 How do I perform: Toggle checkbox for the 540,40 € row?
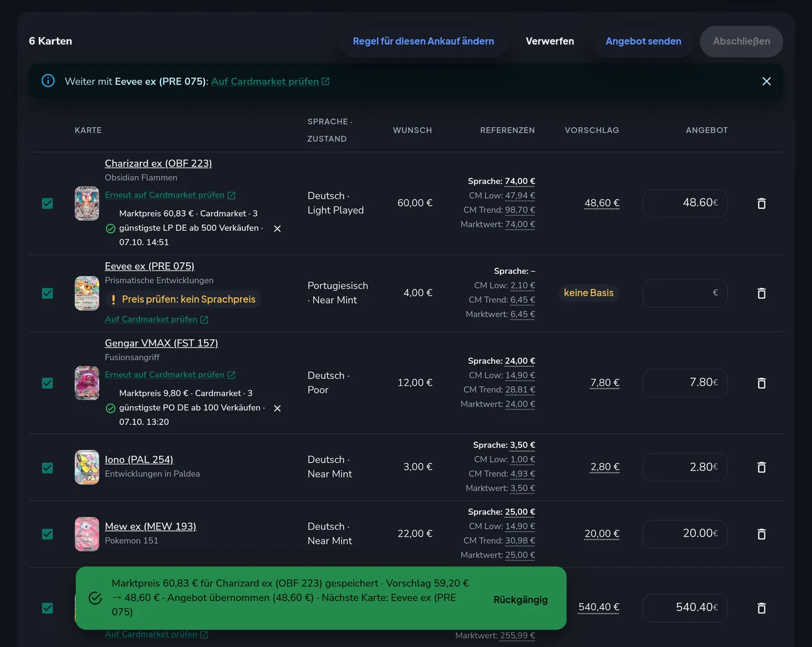click(x=48, y=608)
